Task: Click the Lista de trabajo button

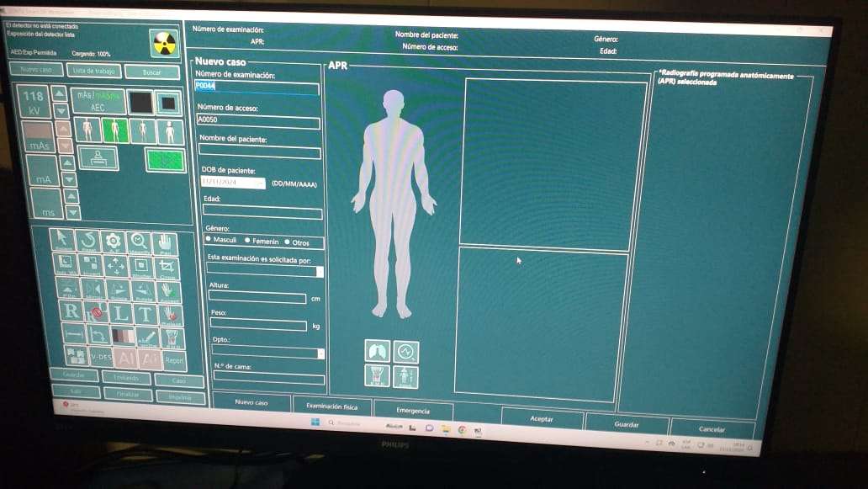Action: (93, 71)
